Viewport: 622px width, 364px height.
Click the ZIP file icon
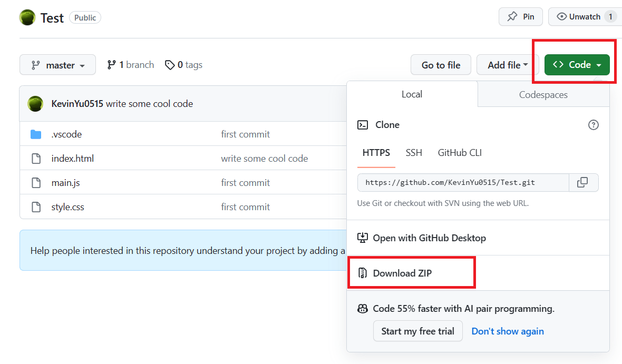coord(363,273)
